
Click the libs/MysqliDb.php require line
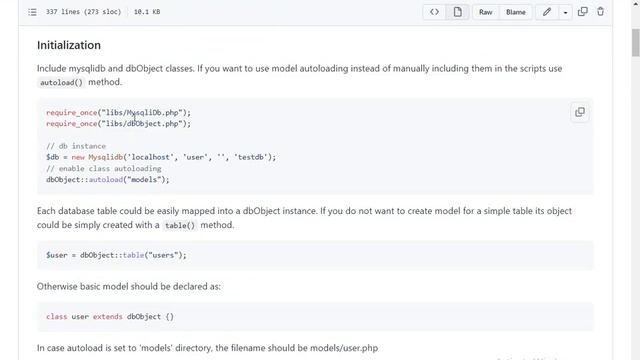[118, 113]
